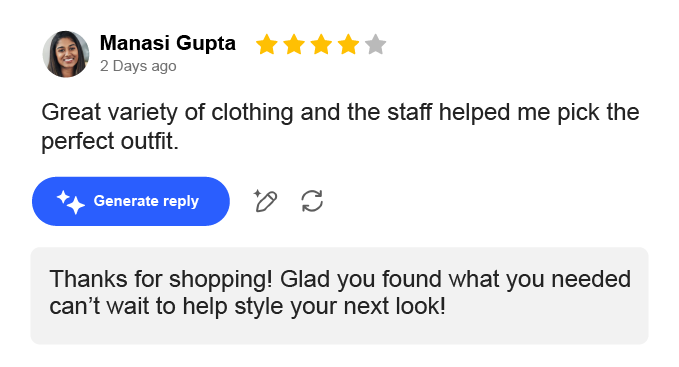Image resolution: width=679 pixels, height=367 pixels.
Task: Click the empty grey area below the reply text
Action: click(x=340, y=332)
